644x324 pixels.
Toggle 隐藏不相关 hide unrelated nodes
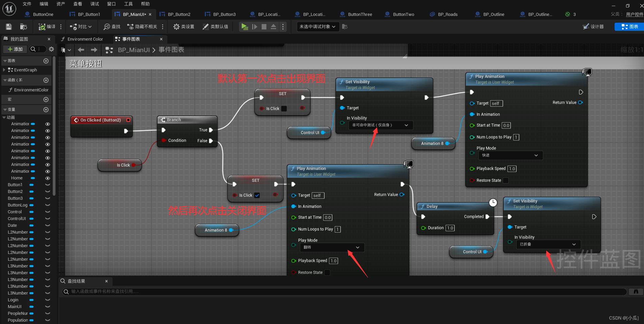pos(142,26)
